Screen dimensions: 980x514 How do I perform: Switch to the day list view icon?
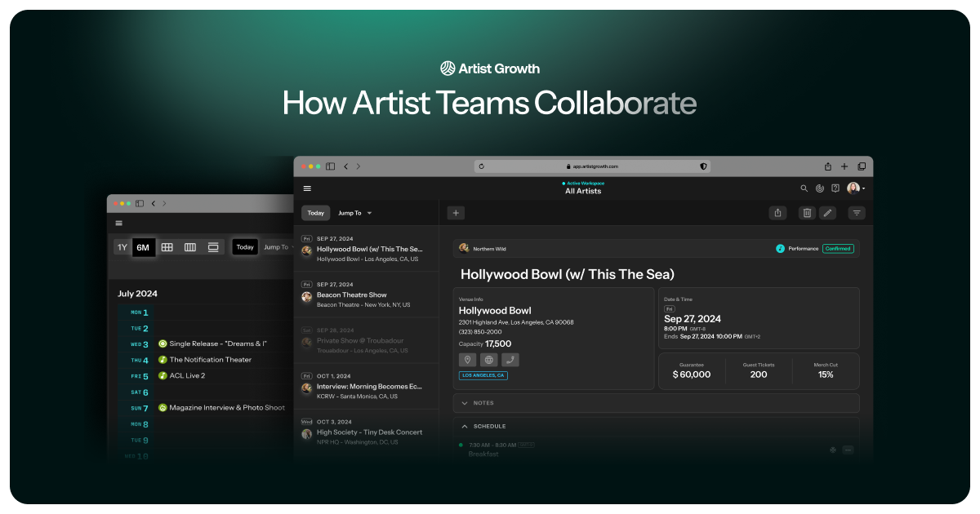click(x=213, y=247)
